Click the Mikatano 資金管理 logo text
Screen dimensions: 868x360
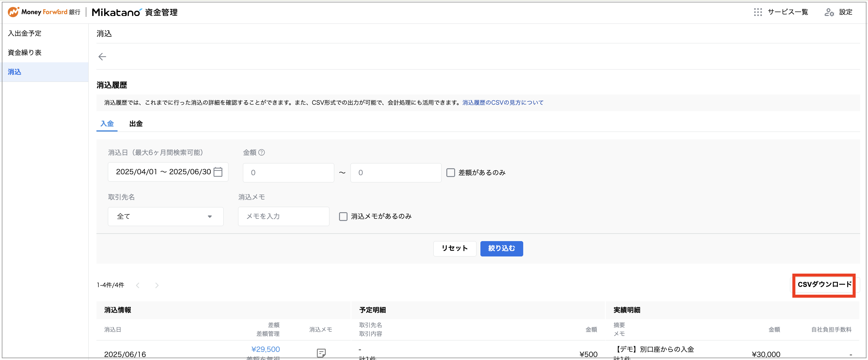[134, 12]
